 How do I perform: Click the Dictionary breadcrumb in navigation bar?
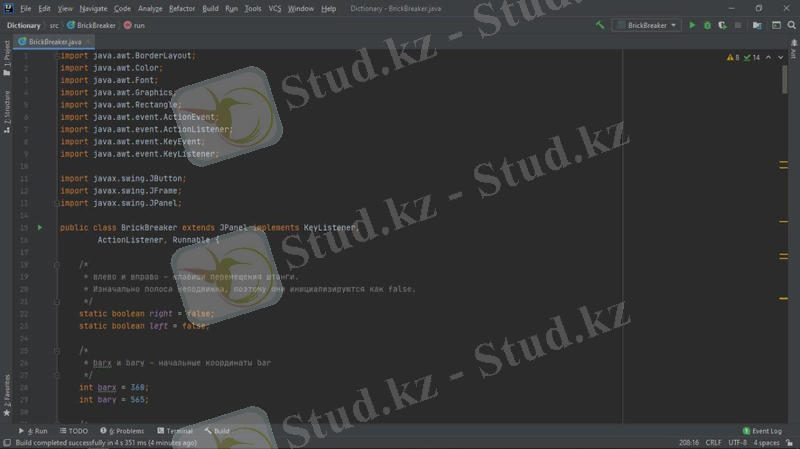(x=23, y=26)
